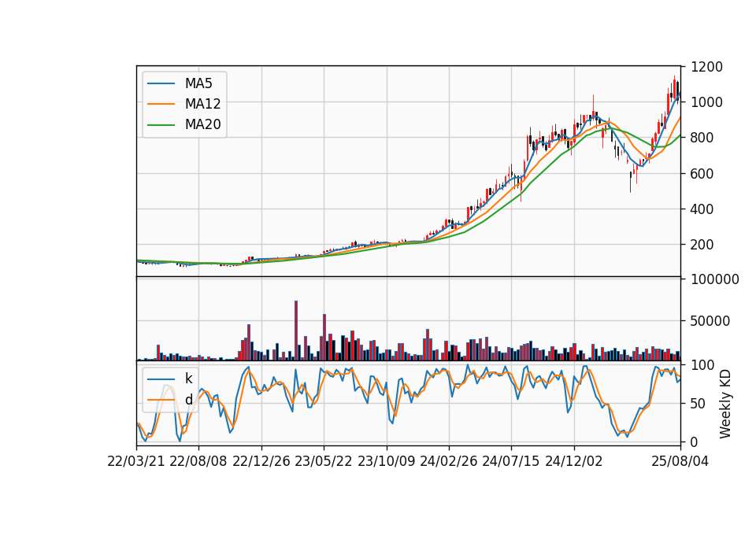756x543 pixels.
Task: Click the 1000 price axis label
Action: (706, 102)
